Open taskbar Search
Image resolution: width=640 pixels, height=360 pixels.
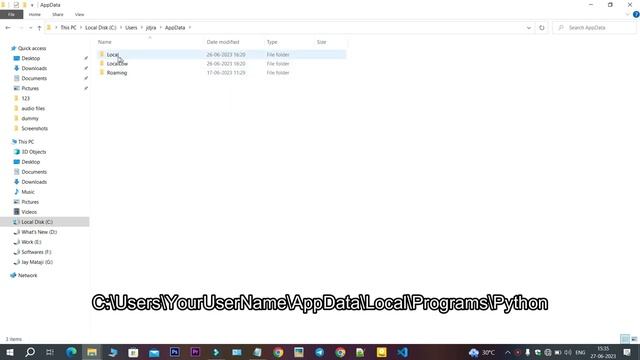(30, 352)
